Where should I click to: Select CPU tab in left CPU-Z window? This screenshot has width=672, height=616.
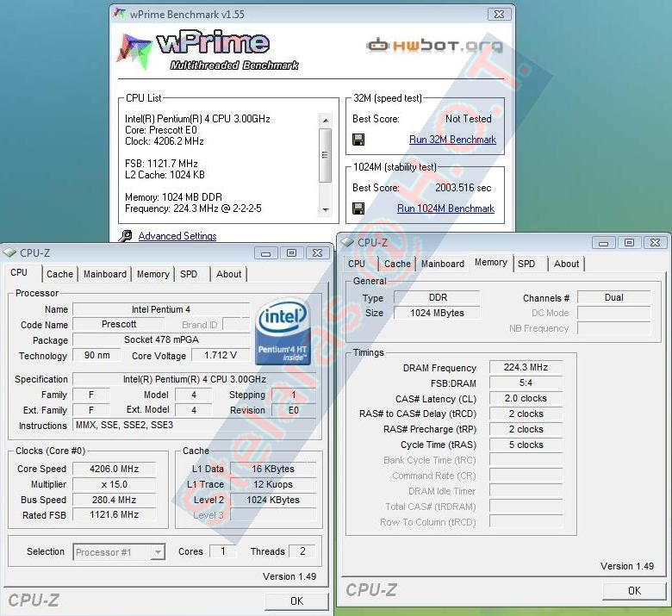click(x=19, y=272)
